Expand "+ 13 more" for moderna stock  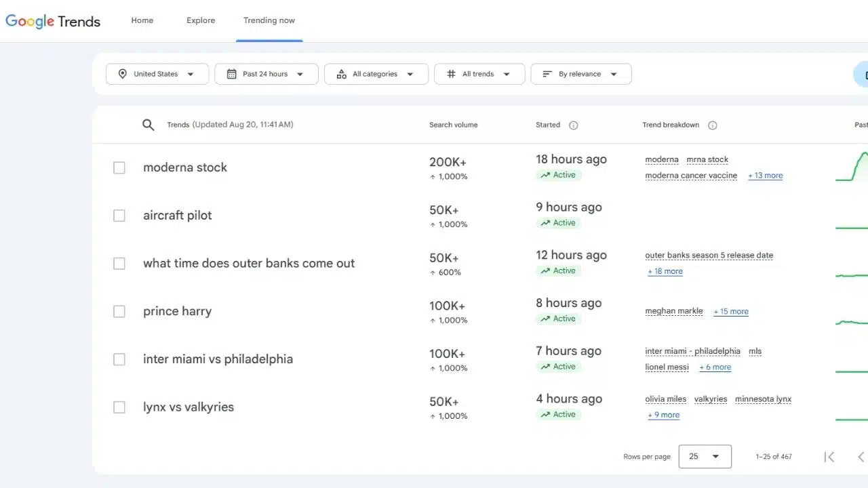click(766, 176)
